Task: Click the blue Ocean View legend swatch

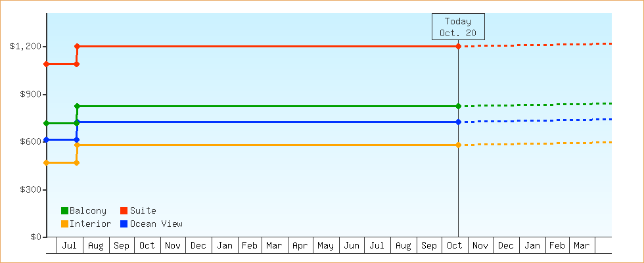Action: click(124, 224)
